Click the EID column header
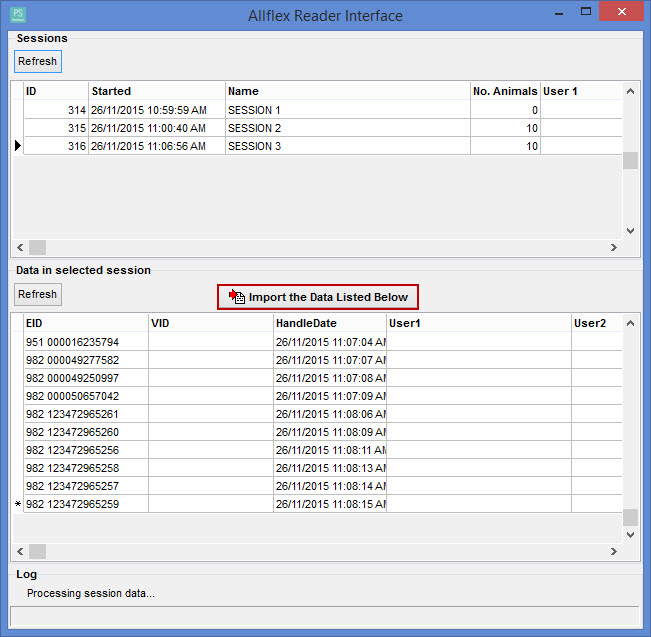 pyautogui.click(x=86, y=323)
